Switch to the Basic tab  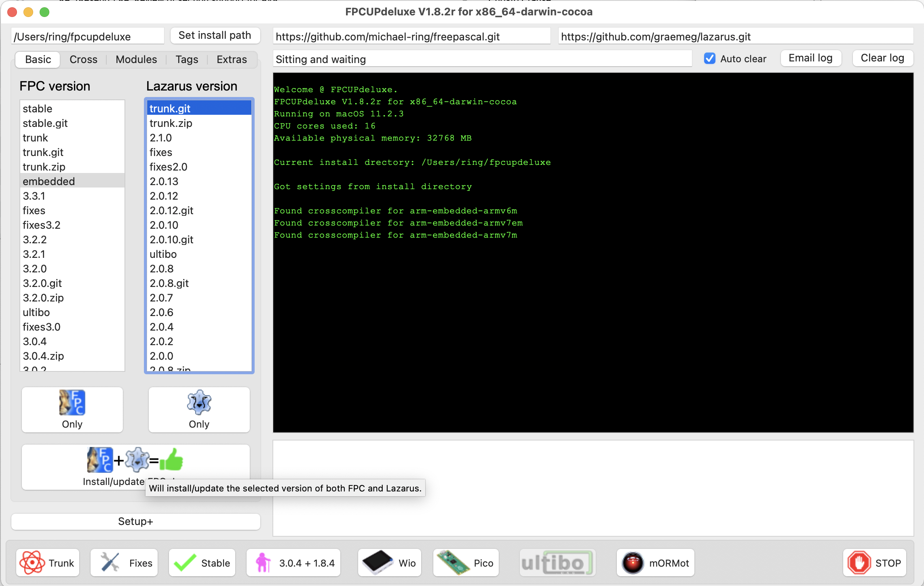[x=38, y=59]
